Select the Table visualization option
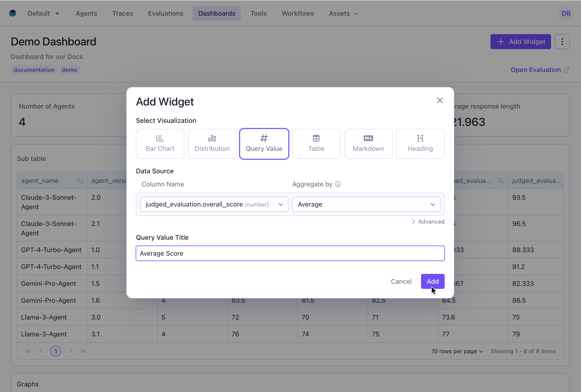This screenshot has height=392, width=581. click(x=316, y=144)
